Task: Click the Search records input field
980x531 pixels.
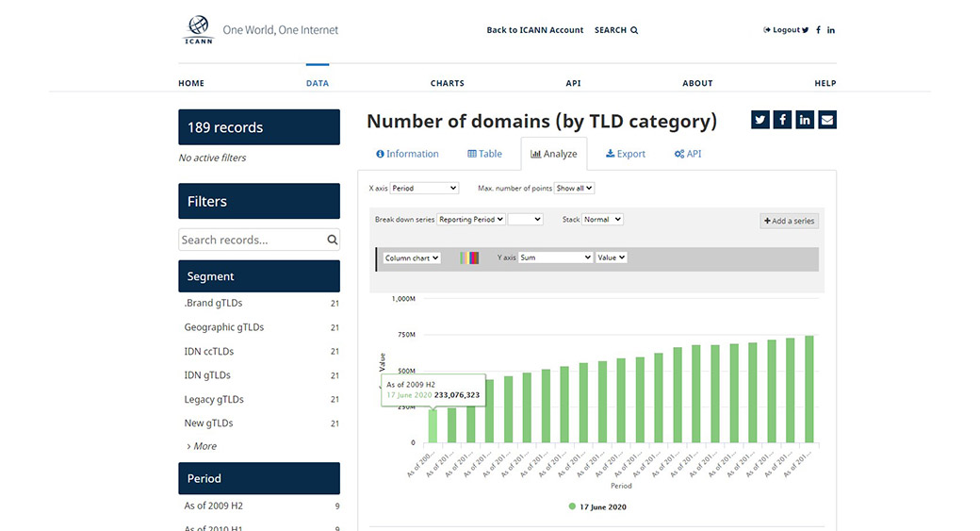Action: 251,240
